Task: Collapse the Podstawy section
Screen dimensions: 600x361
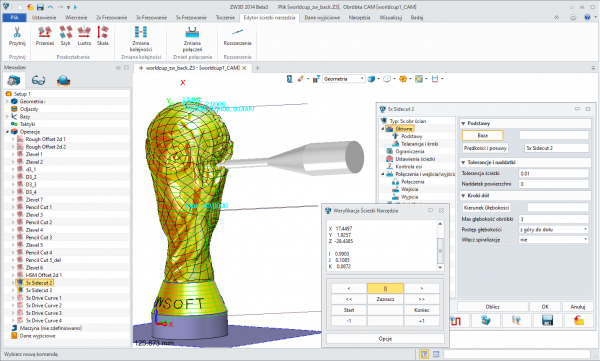Action: click(463, 124)
